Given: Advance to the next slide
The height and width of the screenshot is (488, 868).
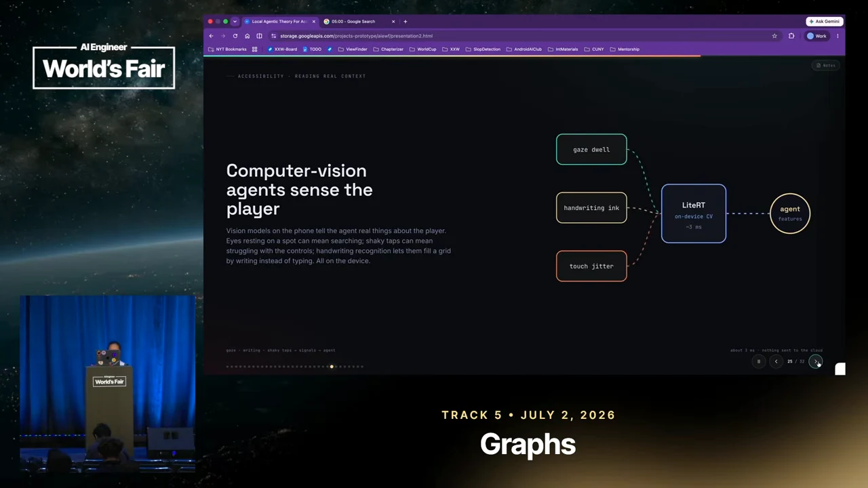Looking at the screenshot, I should (x=816, y=362).
